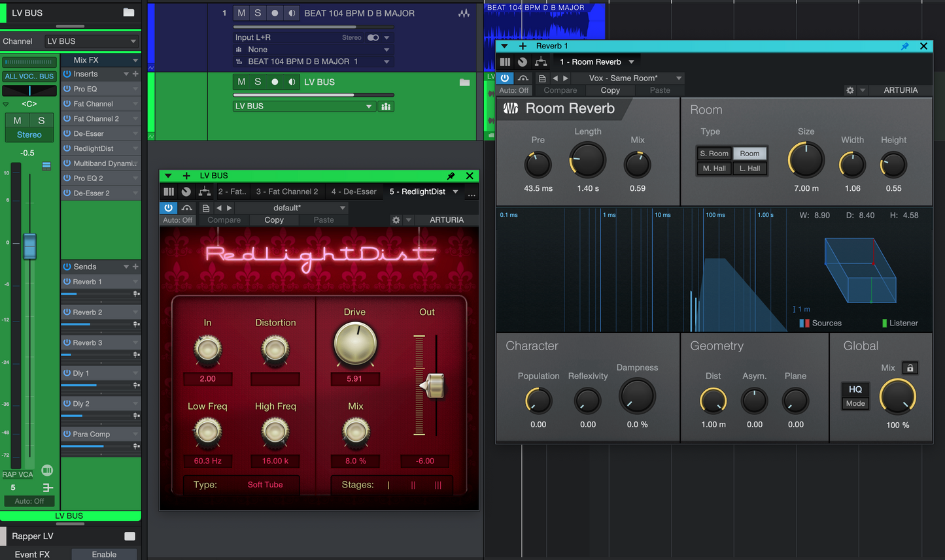Expand the Reverb 1 window header menu arrow
Screen dimensions: 945x560
504,46
